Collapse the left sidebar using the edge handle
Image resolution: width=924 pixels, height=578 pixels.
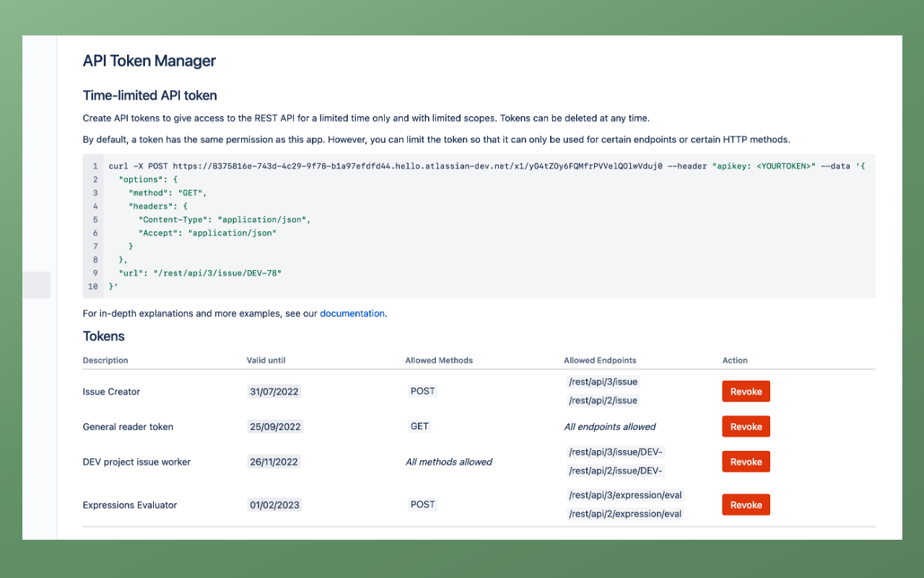point(36,285)
